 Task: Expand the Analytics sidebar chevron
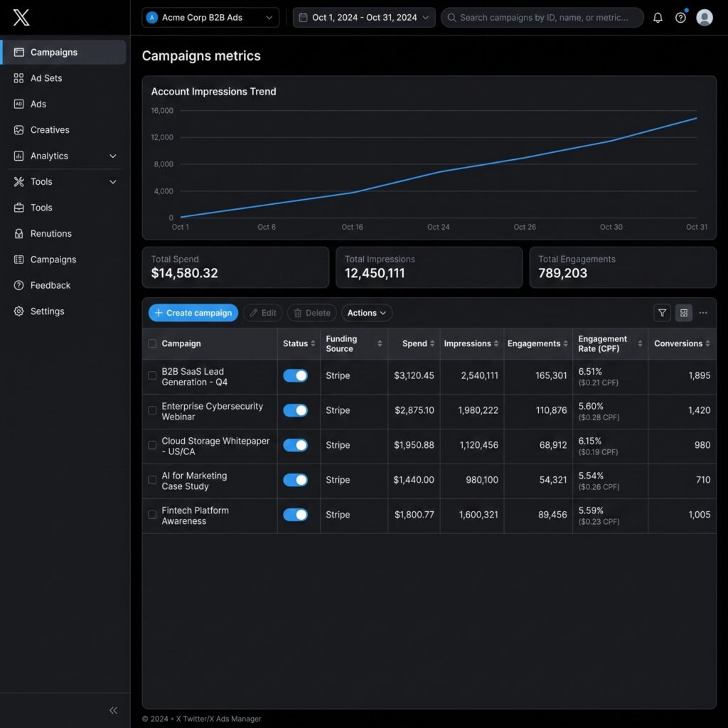pyautogui.click(x=113, y=156)
